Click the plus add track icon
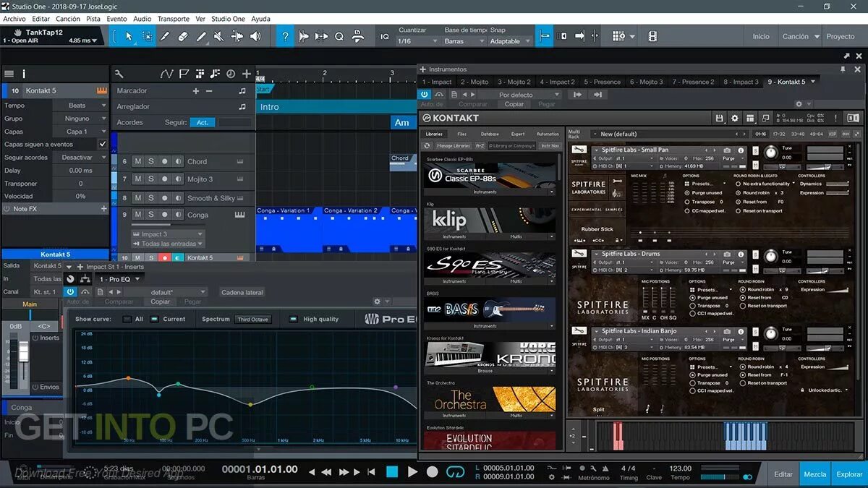 click(247, 73)
